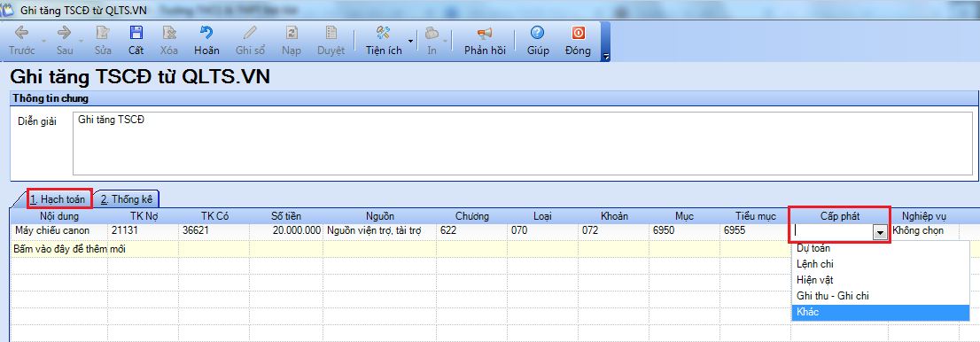Undo changes with the Hoãn icon
The image size is (980, 342).
click(x=206, y=33)
